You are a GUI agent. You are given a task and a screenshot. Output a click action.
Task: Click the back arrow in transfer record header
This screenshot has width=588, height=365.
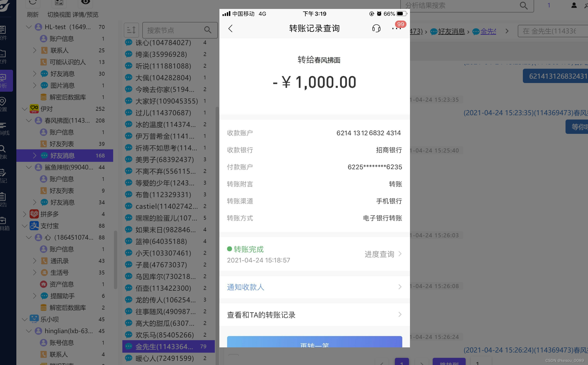[230, 28]
